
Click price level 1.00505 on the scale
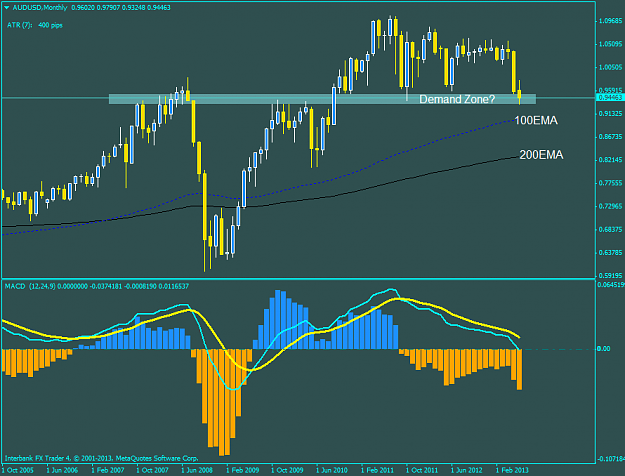pos(611,67)
